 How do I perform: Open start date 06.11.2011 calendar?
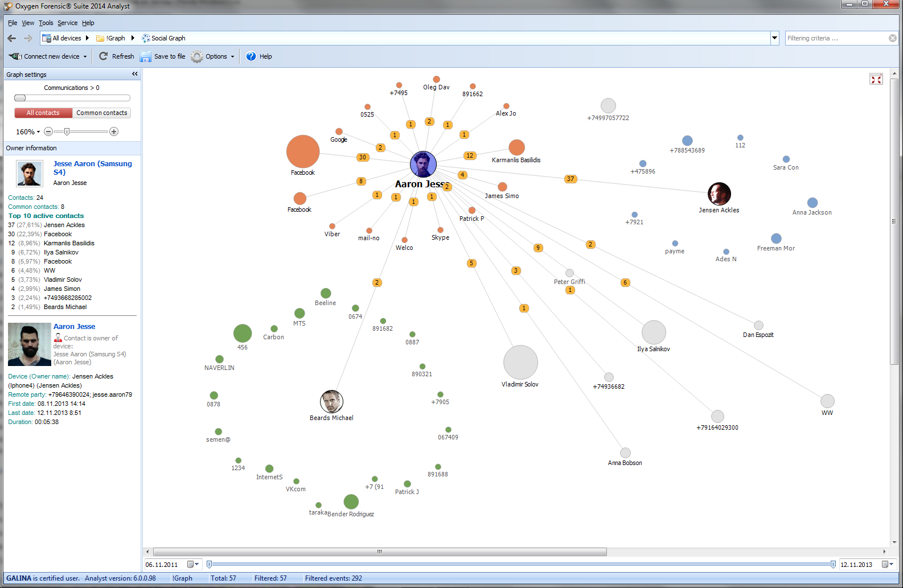coord(194,565)
